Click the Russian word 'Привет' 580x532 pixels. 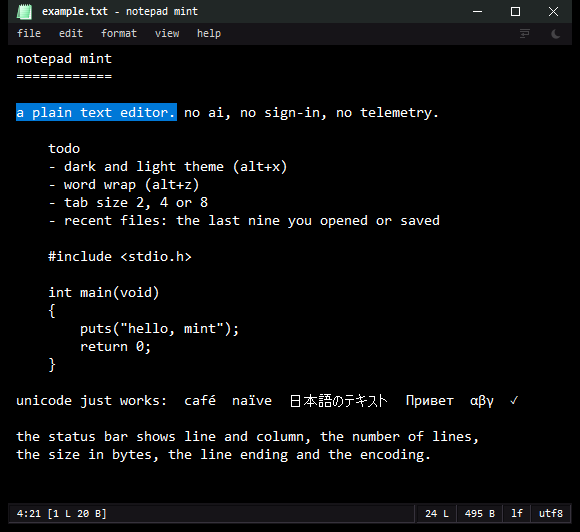coord(429,400)
